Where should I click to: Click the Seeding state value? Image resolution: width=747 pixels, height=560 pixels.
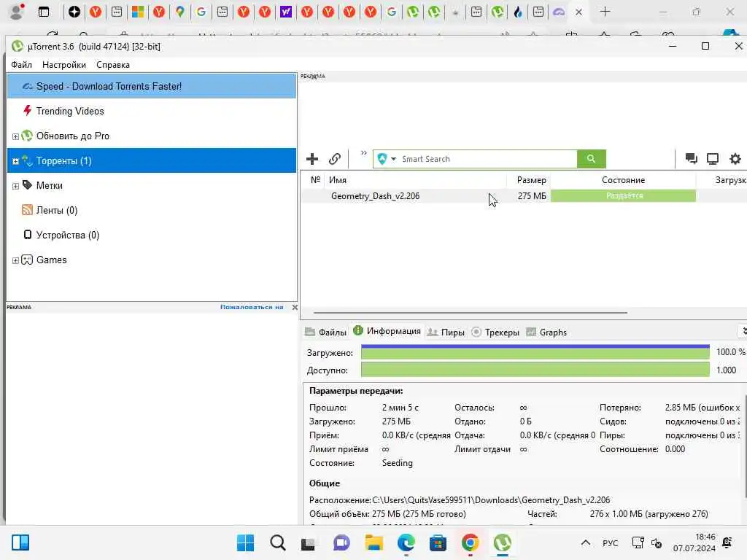pyautogui.click(x=398, y=463)
